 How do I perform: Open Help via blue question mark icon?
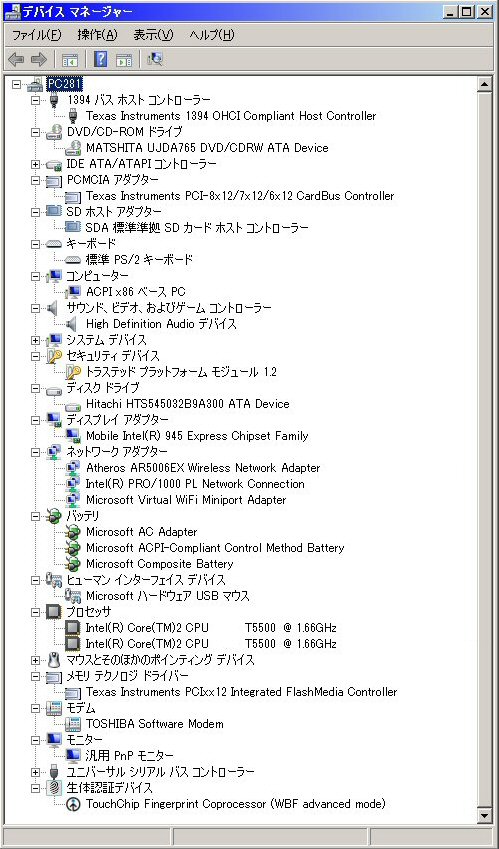click(101, 59)
